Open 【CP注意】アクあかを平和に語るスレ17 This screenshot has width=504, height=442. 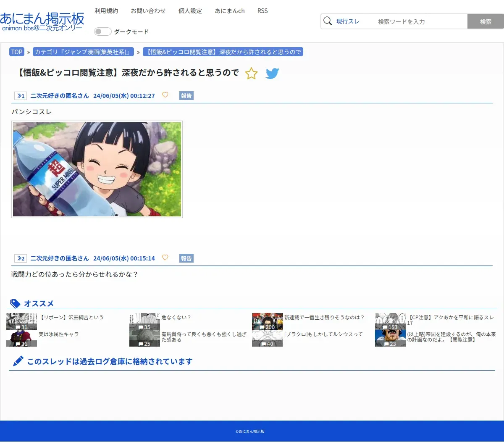coord(451,320)
